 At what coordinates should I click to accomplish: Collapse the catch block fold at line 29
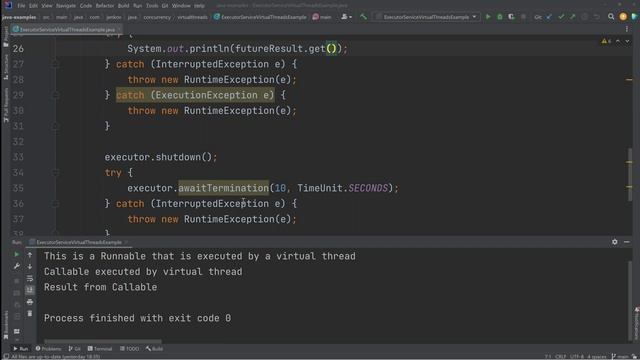[x=56, y=95]
